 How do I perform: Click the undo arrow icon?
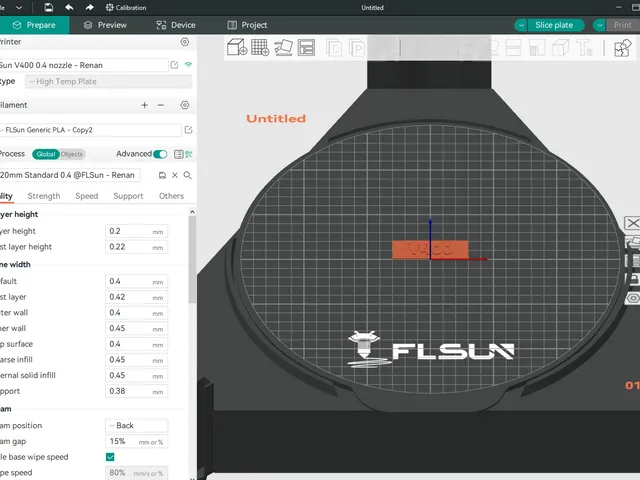coord(69,7)
